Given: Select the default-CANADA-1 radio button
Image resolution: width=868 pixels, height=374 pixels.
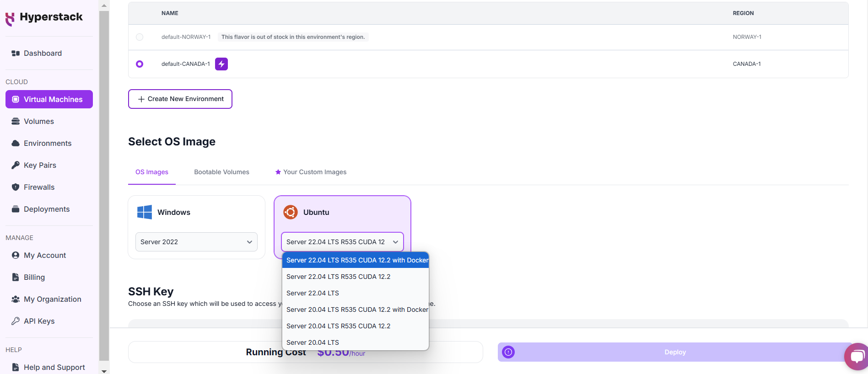Looking at the screenshot, I should (x=140, y=64).
